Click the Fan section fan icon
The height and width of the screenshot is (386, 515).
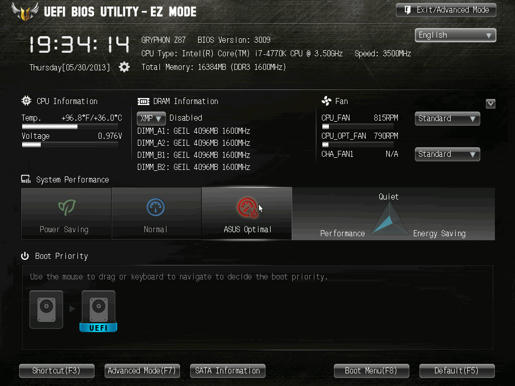click(x=326, y=101)
